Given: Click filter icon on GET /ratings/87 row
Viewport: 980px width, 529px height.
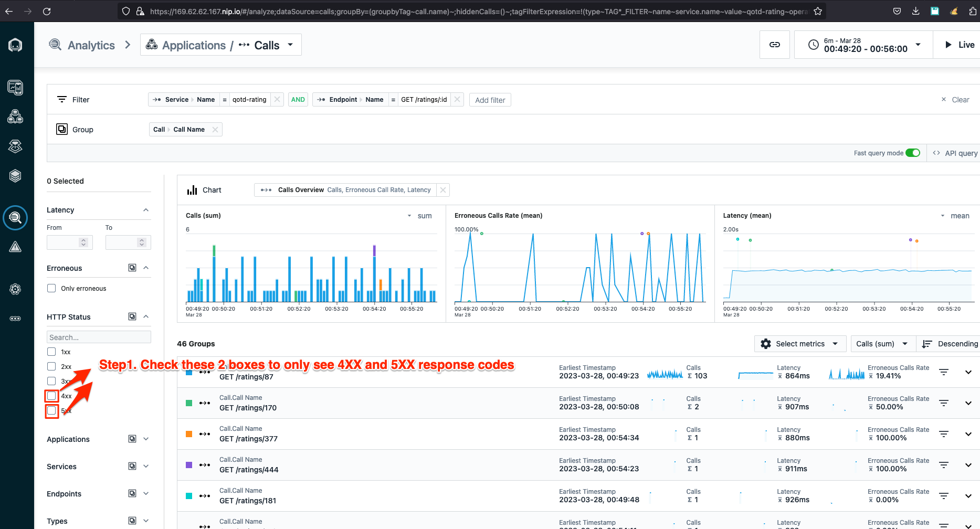Looking at the screenshot, I should point(944,372).
